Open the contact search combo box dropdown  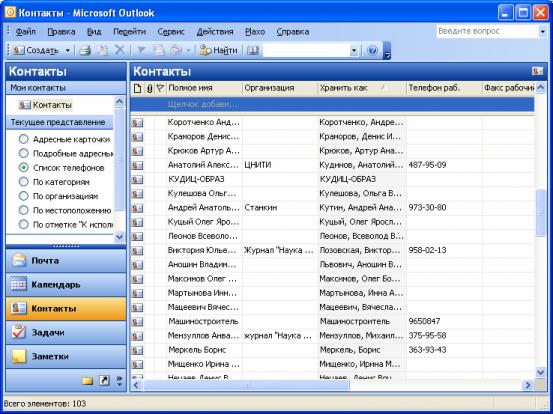[354, 51]
